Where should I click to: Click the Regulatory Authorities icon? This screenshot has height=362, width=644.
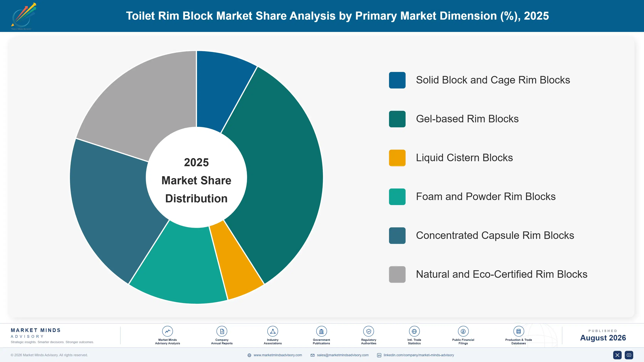(368, 331)
